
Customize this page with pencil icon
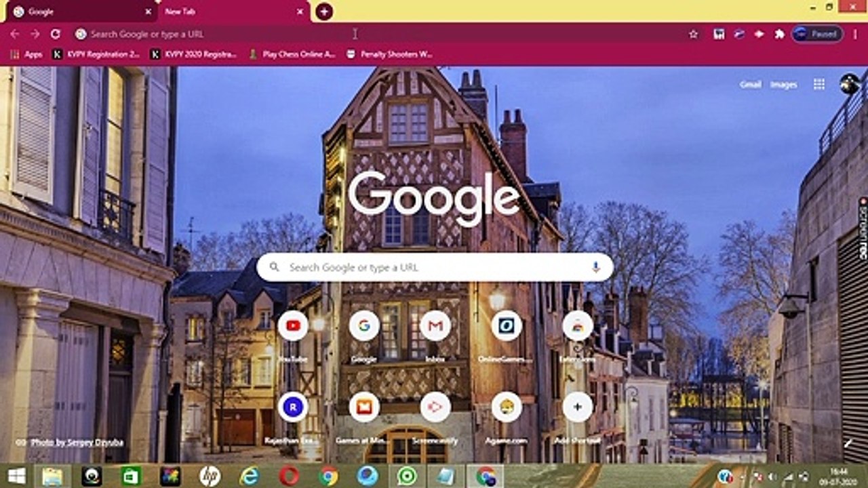click(848, 443)
